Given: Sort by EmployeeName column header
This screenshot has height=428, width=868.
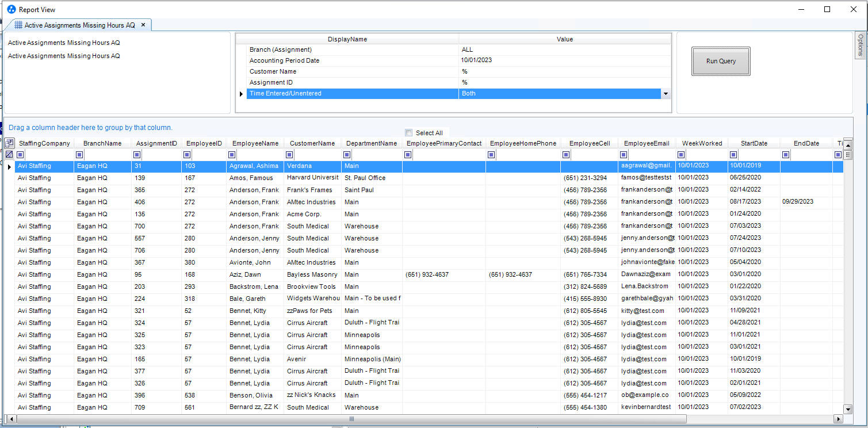Looking at the screenshot, I should 255,143.
